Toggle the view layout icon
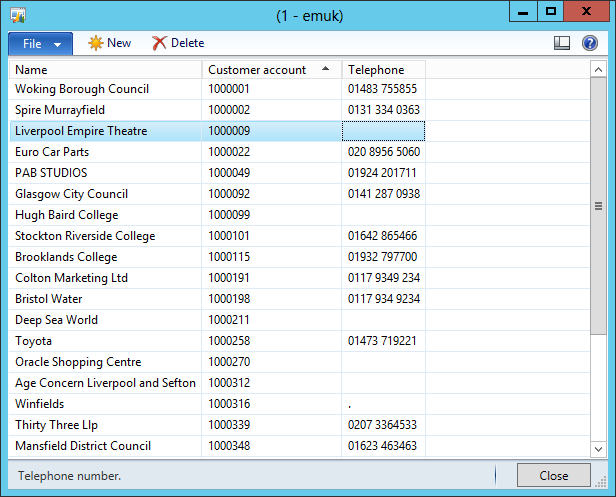 tap(562, 43)
